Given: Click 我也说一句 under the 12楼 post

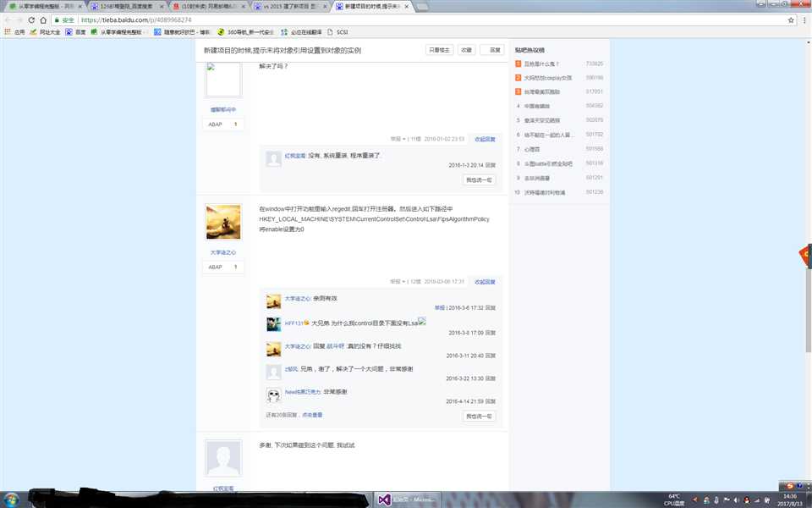Looking at the screenshot, I should 479,417.
